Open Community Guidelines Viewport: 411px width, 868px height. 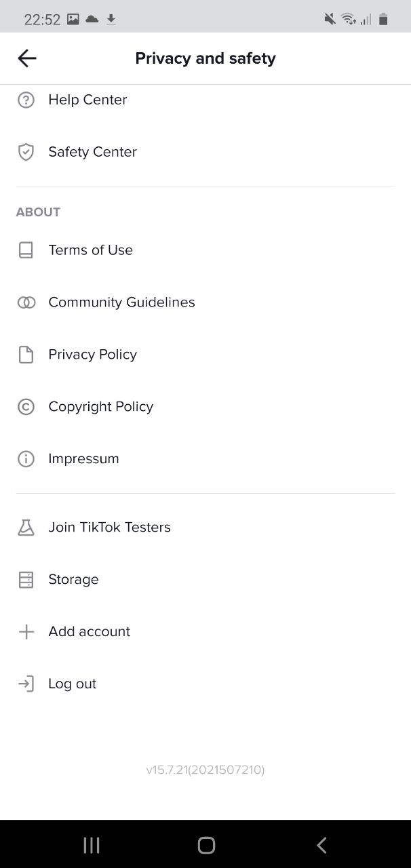click(121, 302)
